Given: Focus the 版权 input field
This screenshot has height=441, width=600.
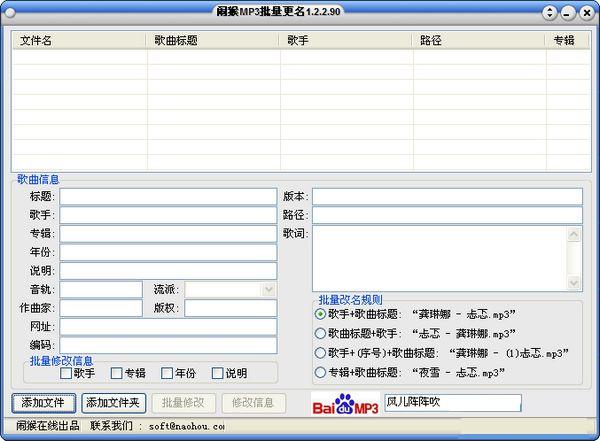Looking at the screenshot, I should click(230, 308).
